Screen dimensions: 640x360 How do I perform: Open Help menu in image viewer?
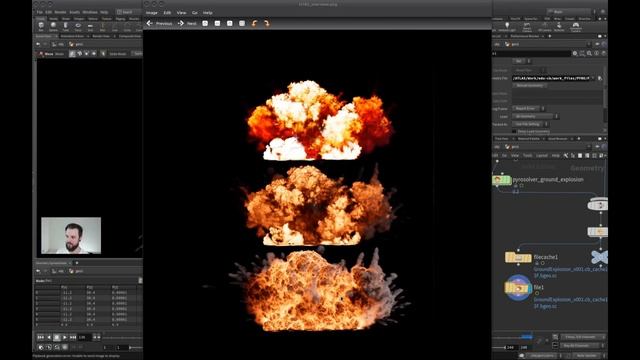pyautogui.click(x=207, y=13)
